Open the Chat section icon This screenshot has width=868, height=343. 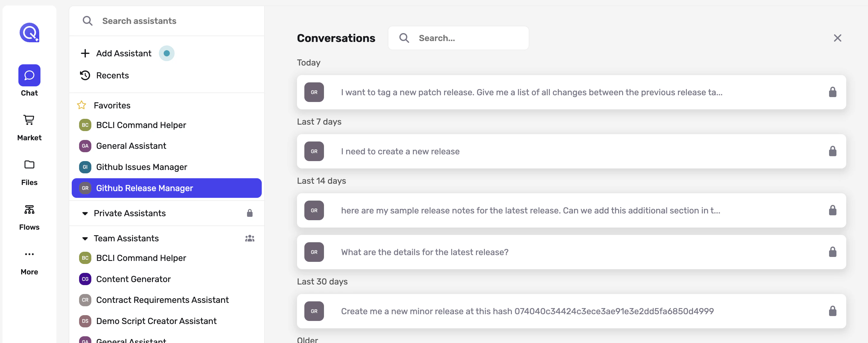(29, 75)
